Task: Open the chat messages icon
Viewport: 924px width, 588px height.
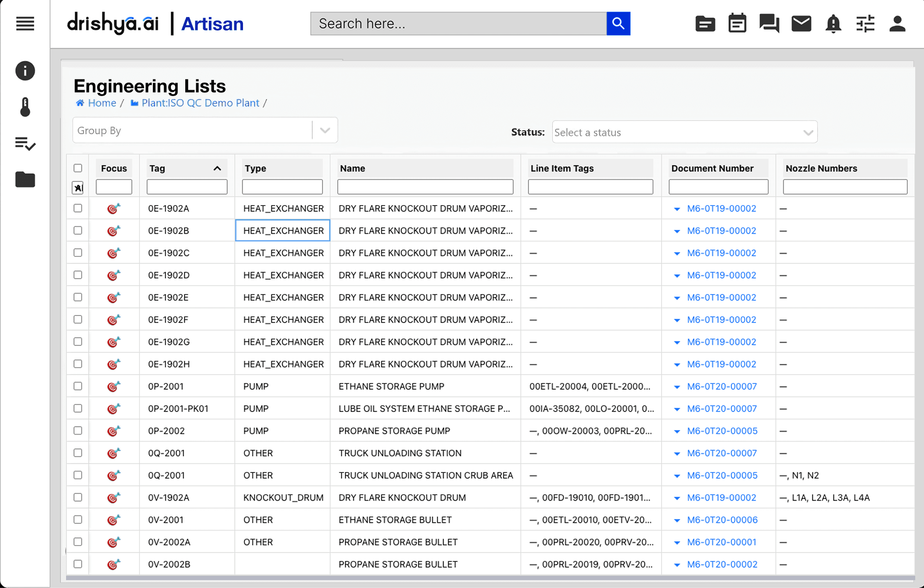Action: click(x=769, y=23)
